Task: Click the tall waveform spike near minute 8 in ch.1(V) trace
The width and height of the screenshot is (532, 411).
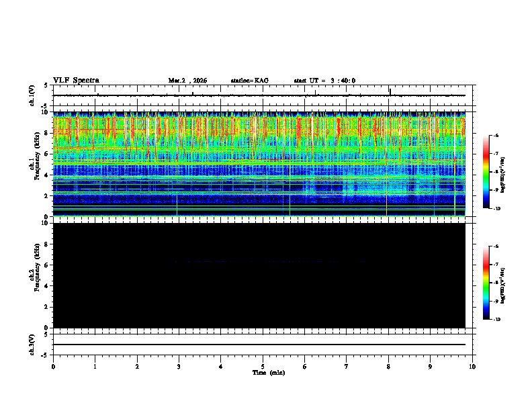Action: [x=390, y=92]
